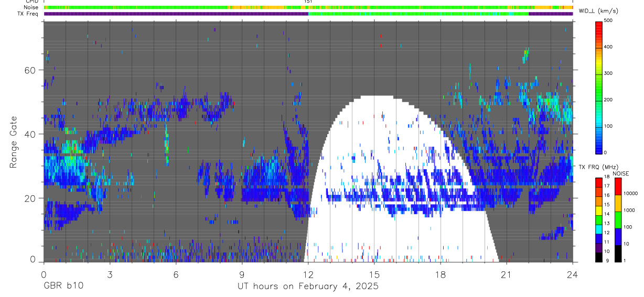Click the "GBR b10" radar beam label
Screen dimensions: 644x297
coord(63,287)
